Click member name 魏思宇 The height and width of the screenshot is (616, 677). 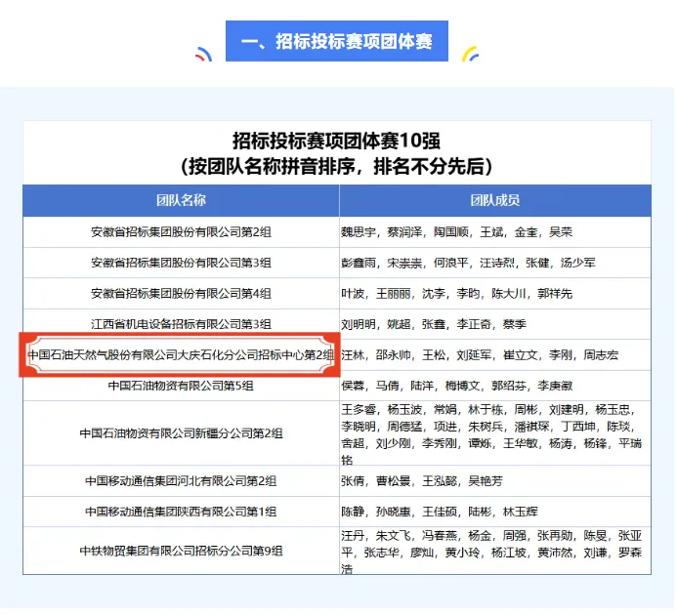[x=359, y=232]
